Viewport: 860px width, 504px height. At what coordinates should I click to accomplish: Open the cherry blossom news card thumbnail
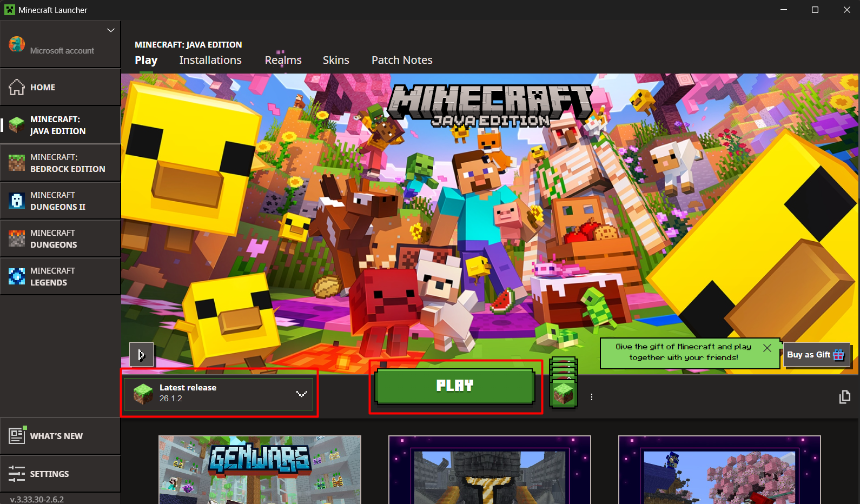[719, 470]
